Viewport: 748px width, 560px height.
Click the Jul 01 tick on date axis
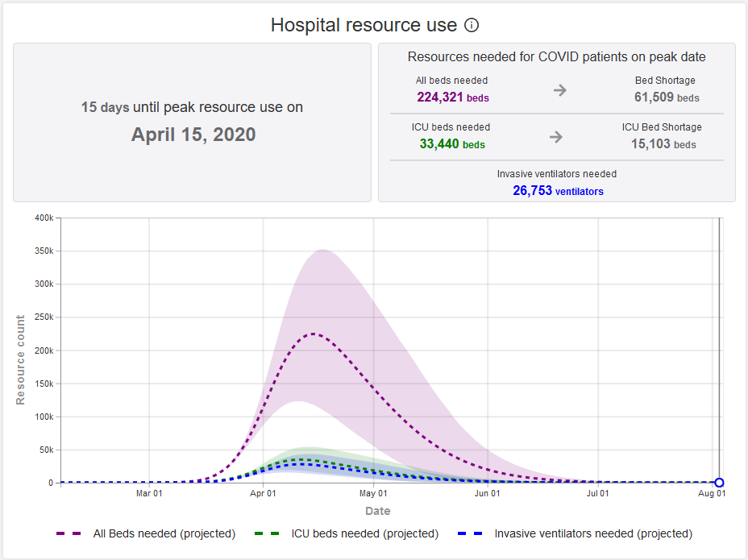point(598,493)
